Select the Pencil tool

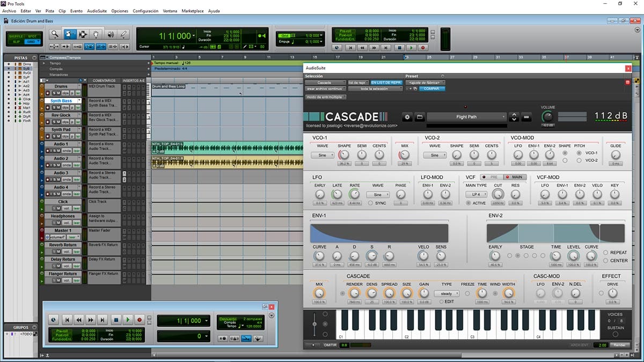pos(123,34)
